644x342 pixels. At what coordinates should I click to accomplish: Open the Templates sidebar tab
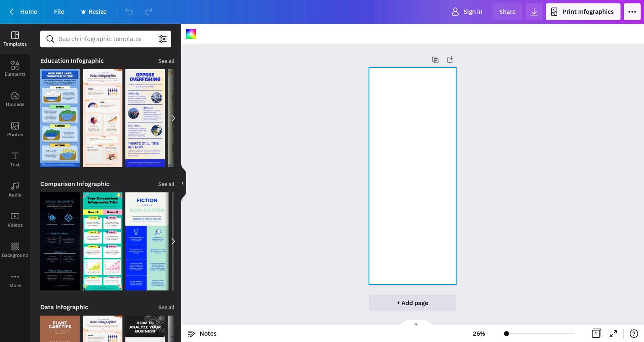pos(15,39)
